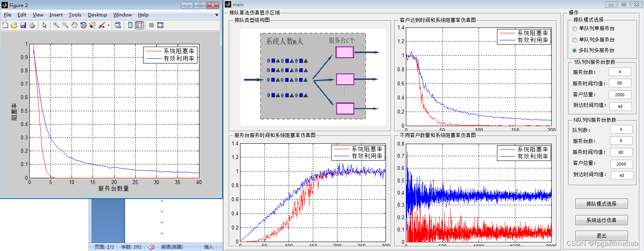Click 服务时间均值 field in N队列N服务台参数
This screenshot has width=644, height=251.
pos(621,152)
